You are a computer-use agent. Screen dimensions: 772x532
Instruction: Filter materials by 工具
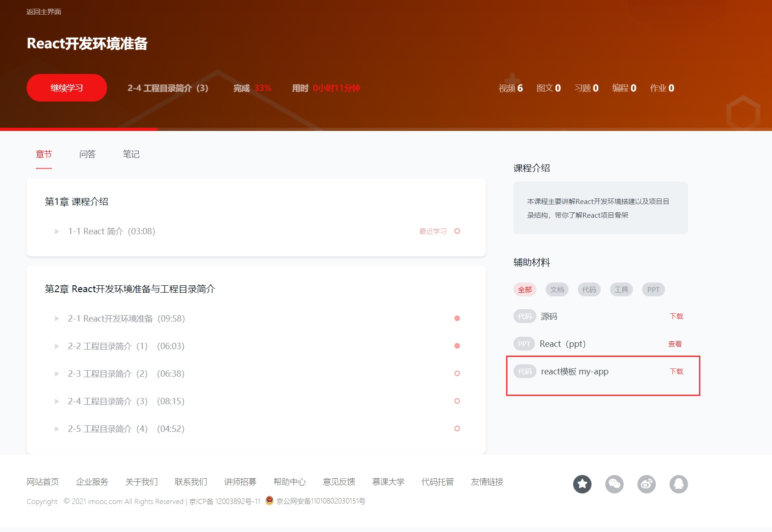(x=621, y=289)
